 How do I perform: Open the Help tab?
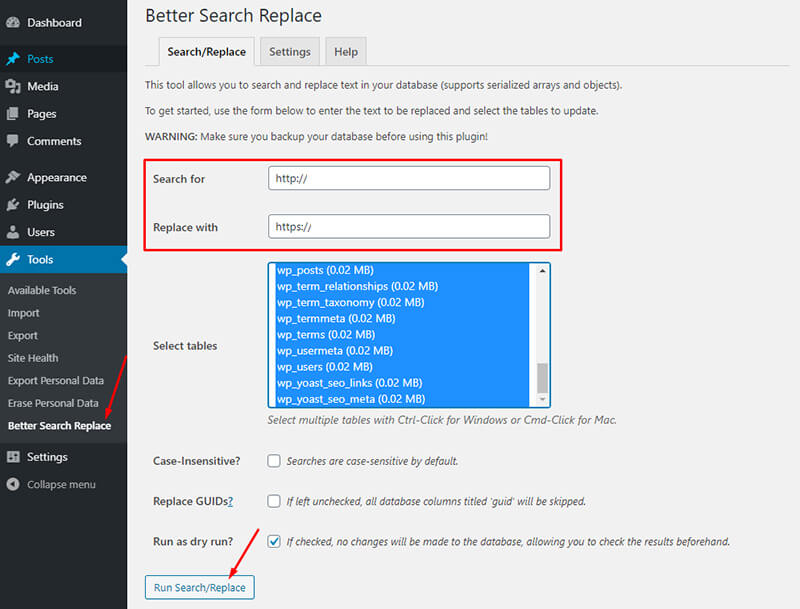346,52
